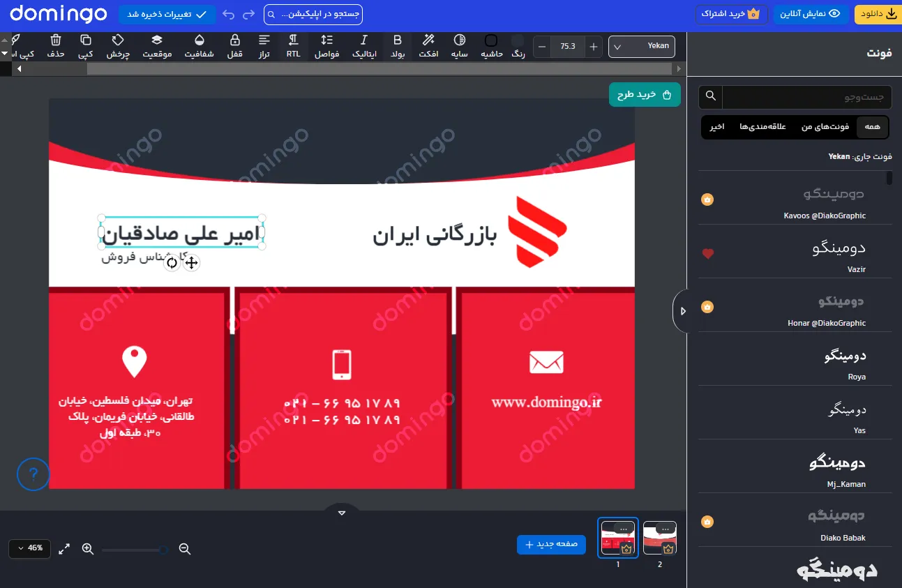Toggle the lock (قفل) icon
The width and height of the screenshot is (902, 588).
tap(235, 40)
